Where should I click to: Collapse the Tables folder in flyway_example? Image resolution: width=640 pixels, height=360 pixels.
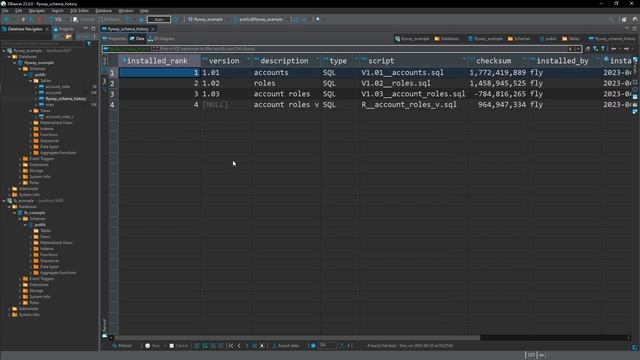click(31, 81)
